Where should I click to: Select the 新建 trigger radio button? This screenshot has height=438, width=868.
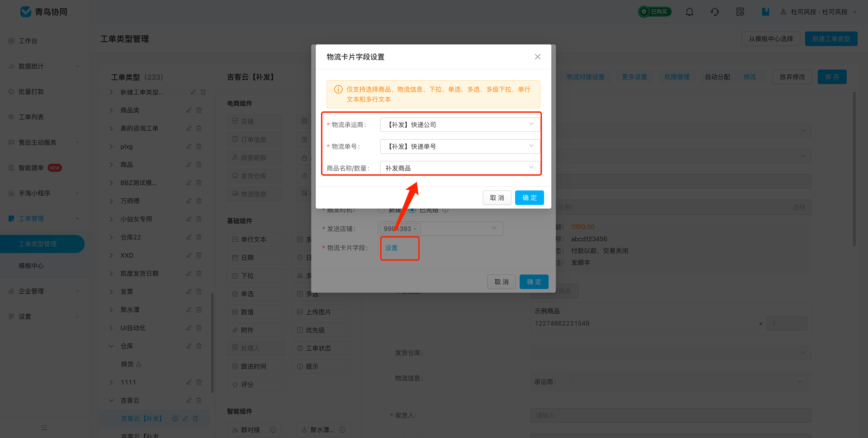[381, 210]
